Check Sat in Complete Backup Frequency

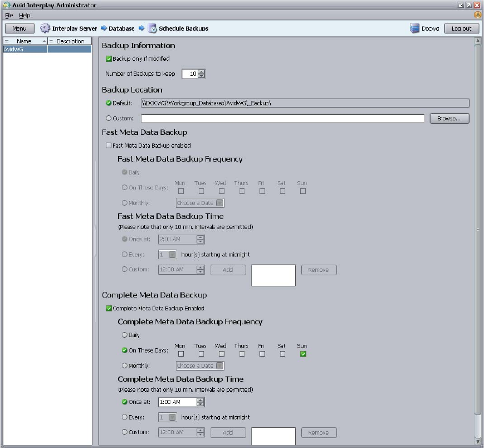pos(283,354)
